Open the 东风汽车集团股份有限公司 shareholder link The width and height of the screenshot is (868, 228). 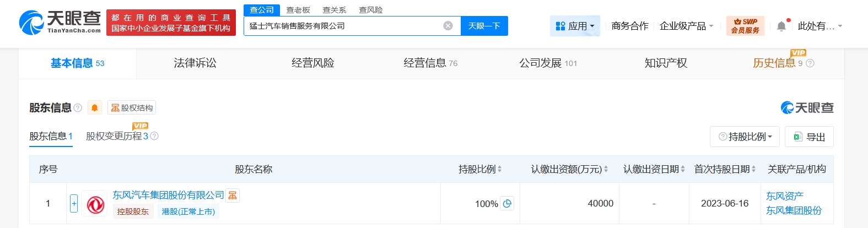tap(168, 195)
